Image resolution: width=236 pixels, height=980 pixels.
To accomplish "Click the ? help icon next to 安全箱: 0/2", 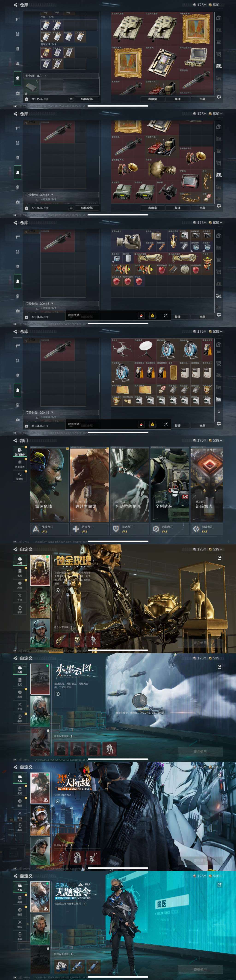I will click(45, 76).
